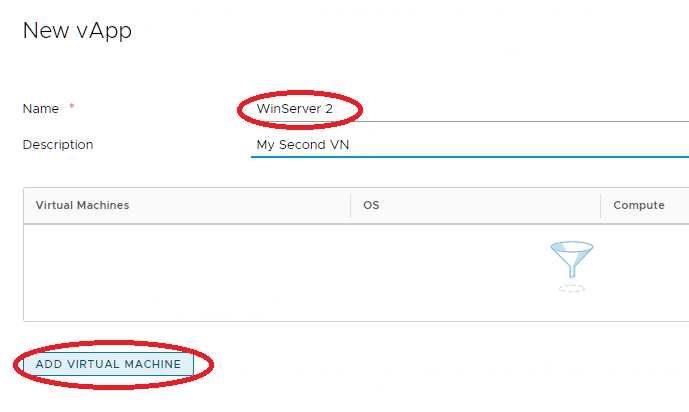
Task: Place the cursor after '2' in the Name text
Action: coord(334,109)
